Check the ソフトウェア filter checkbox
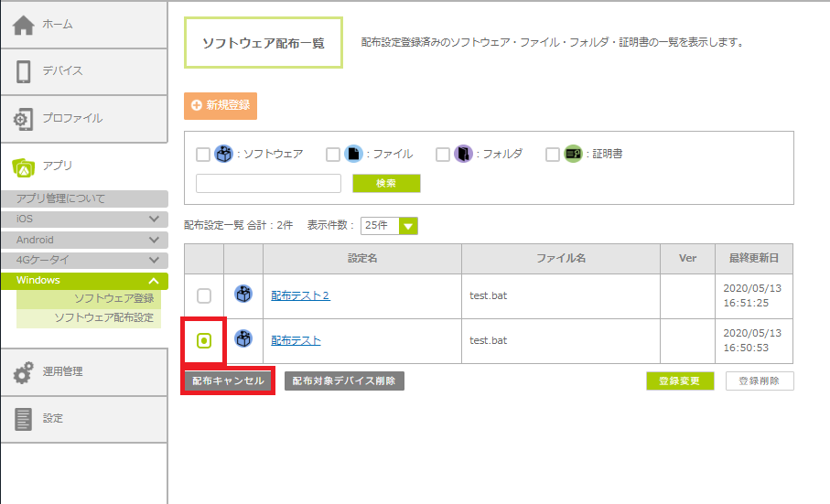The image size is (830, 504). pyautogui.click(x=204, y=155)
